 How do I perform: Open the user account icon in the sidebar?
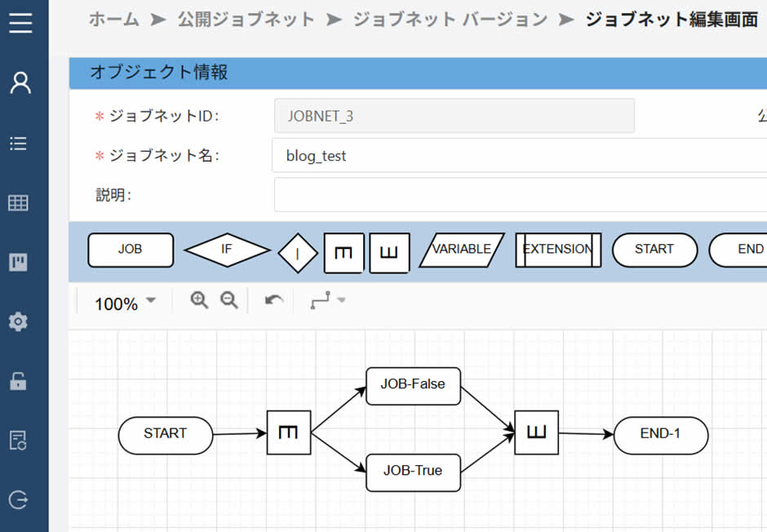(22, 82)
